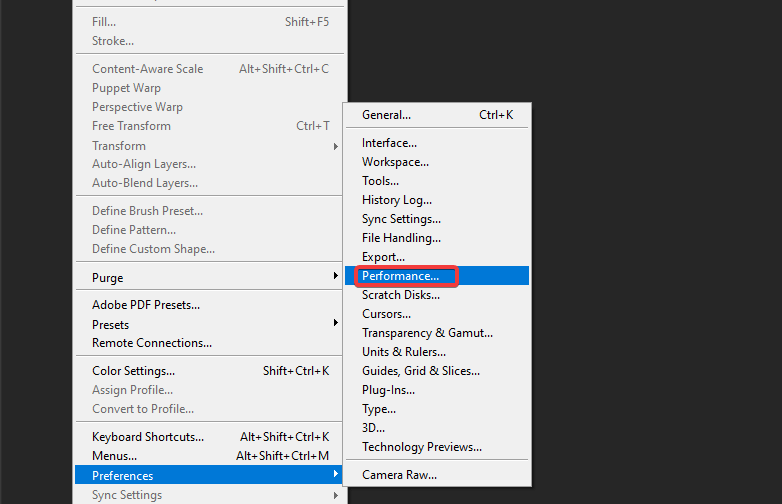The height and width of the screenshot is (504, 782).
Task: Open Keyboard Shortcuts
Action: pyautogui.click(x=209, y=437)
